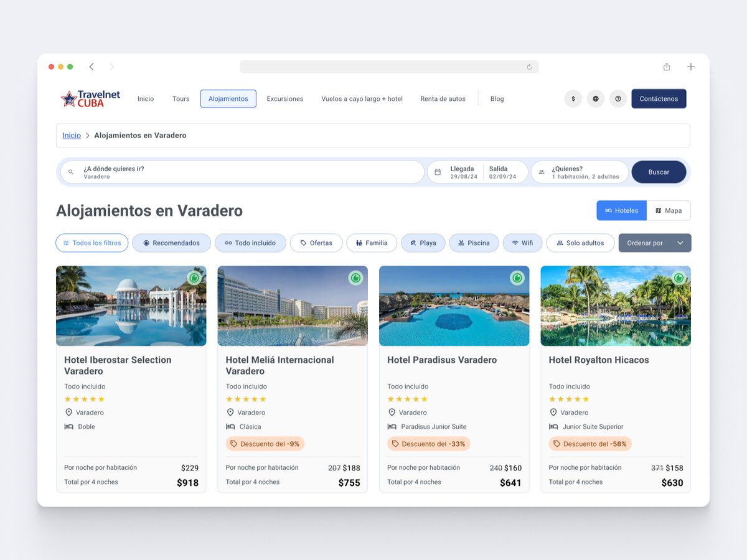Open Renta de autos menu item
Image resolution: width=747 pixels, height=560 pixels.
[x=443, y=99]
